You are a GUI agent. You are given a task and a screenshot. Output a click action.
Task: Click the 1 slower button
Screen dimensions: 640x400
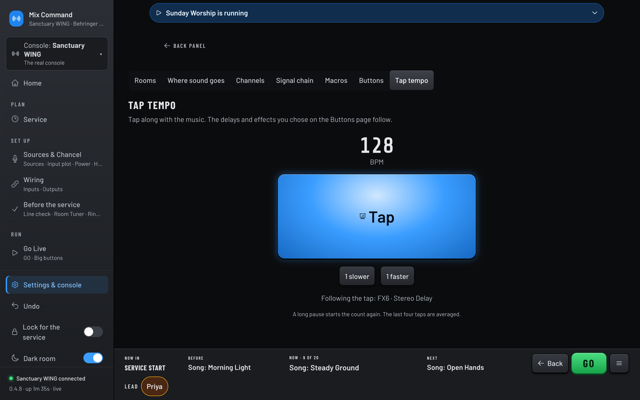pos(357,276)
